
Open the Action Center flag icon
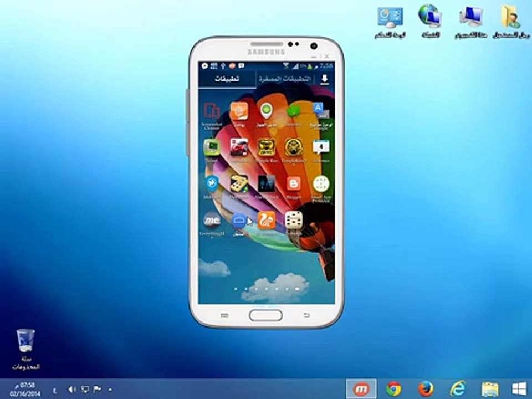point(97,389)
